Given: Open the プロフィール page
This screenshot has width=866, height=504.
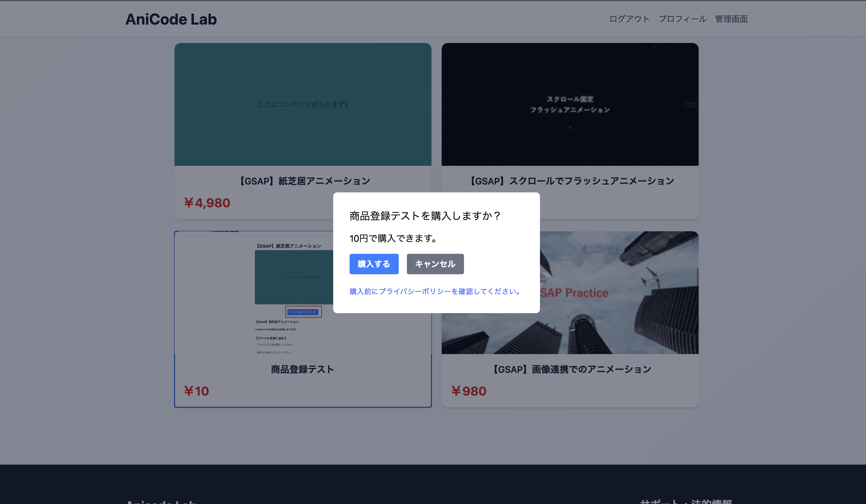Looking at the screenshot, I should [682, 19].
